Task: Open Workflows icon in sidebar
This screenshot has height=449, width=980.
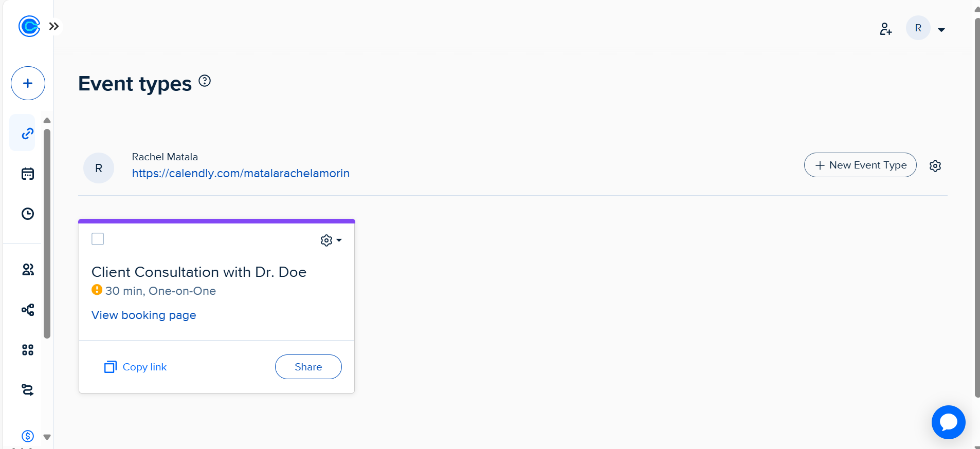Action: [28, 310]
